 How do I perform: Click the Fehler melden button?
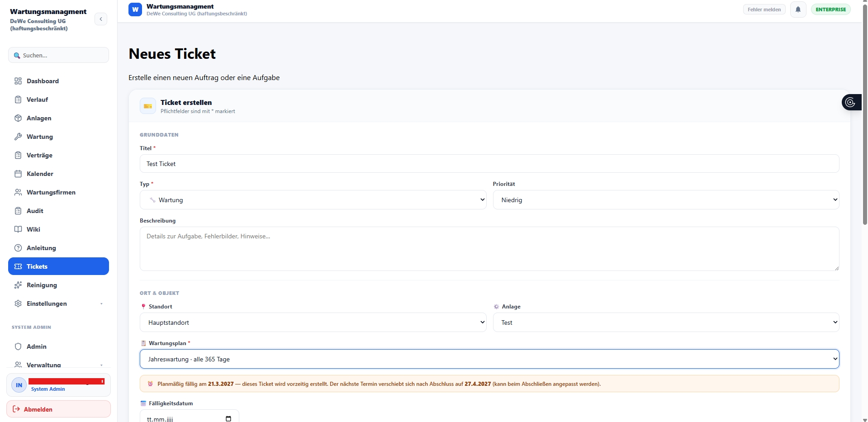tap(764, 9)
